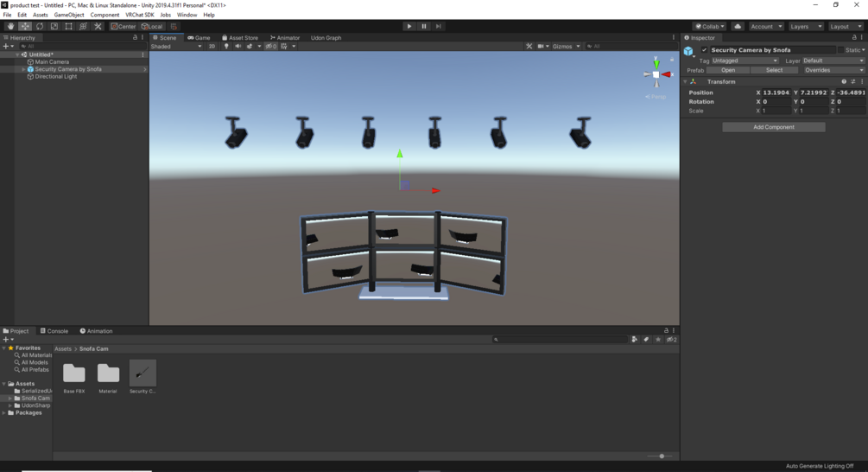Open the custom editor tools icon
Viewport: 868px width, 472px height.
98,26
